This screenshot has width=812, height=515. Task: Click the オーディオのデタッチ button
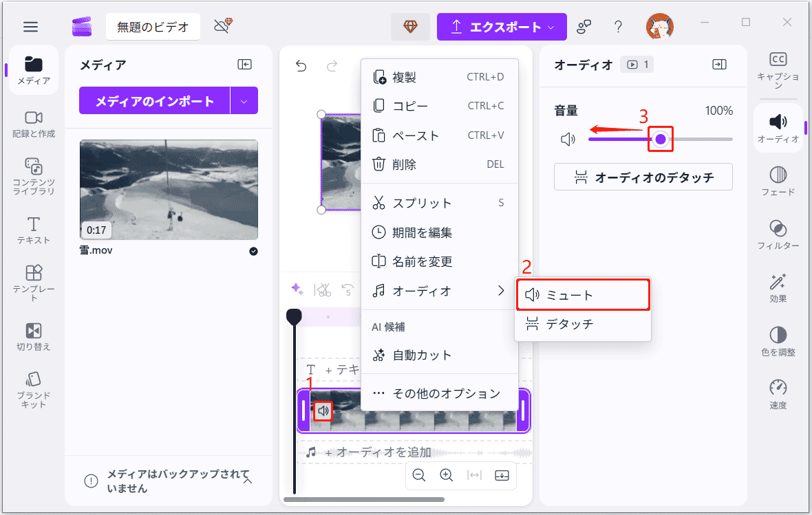click(x=643, y=177)
